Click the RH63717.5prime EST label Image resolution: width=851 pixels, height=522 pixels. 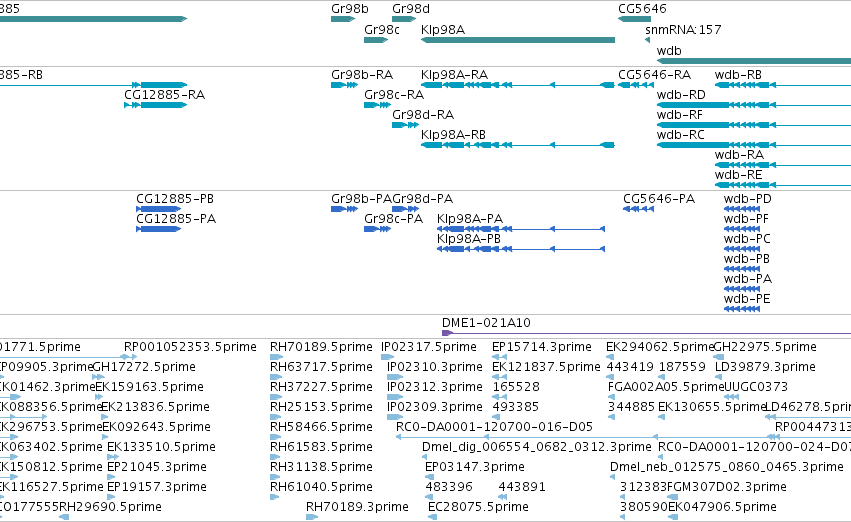pyautogui.click(x=321, y=367)
